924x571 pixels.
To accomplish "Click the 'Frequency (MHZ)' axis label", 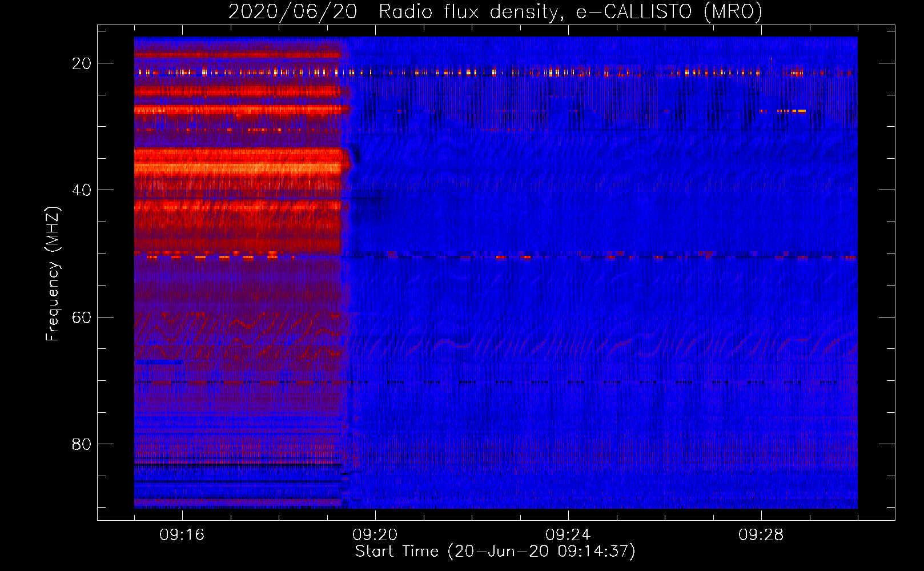I will pos(53,274).
